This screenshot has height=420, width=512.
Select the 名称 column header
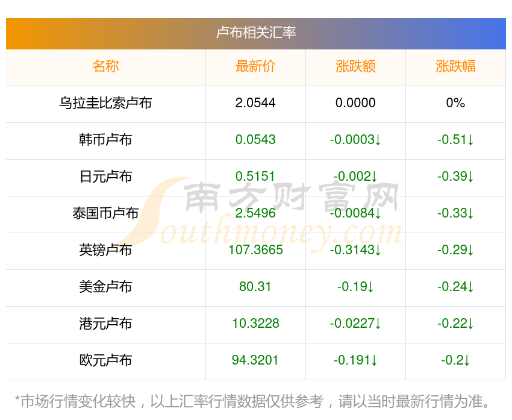point(105,66)
